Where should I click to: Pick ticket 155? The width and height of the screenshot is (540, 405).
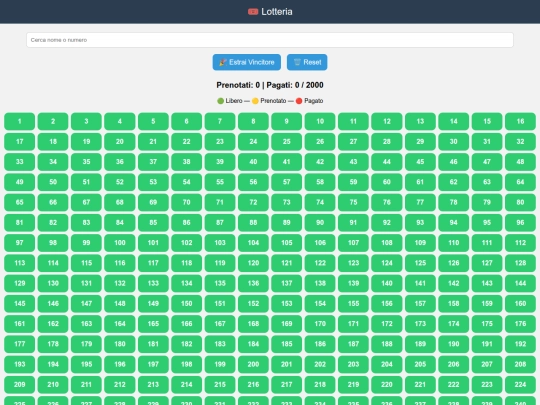pos(353,303)
